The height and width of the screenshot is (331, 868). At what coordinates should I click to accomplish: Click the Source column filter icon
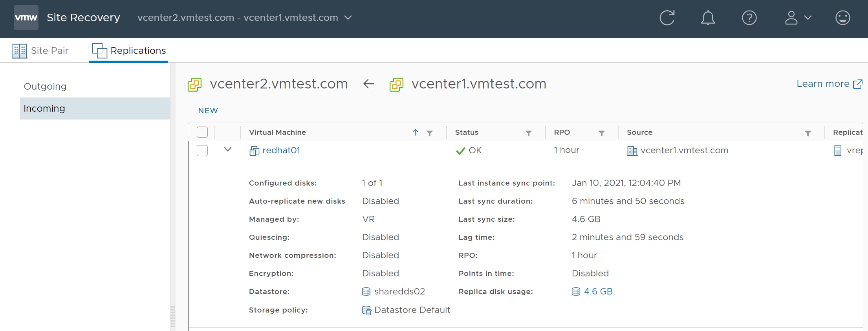click(808, 133)
